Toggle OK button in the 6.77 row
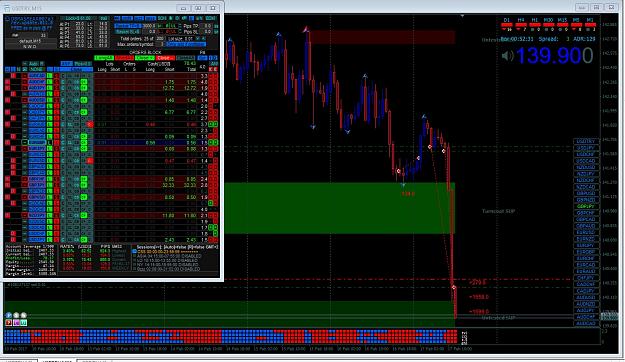 coord(84,112)
